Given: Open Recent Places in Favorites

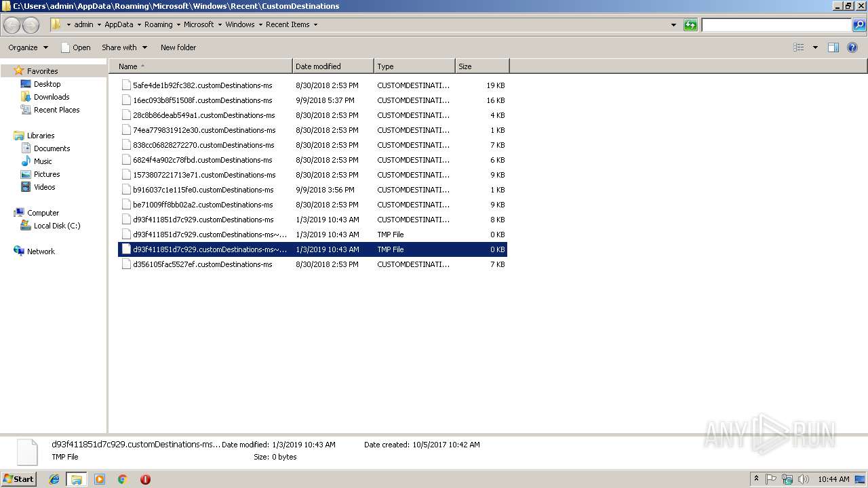Looking at the screenshot, I should click(56, 110).
